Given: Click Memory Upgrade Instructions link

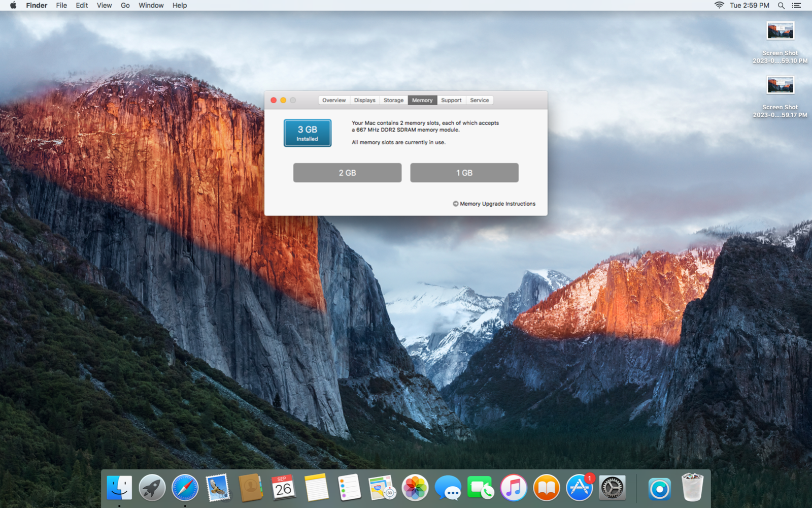Looking at the screenshot, I should tap(496, 203).
